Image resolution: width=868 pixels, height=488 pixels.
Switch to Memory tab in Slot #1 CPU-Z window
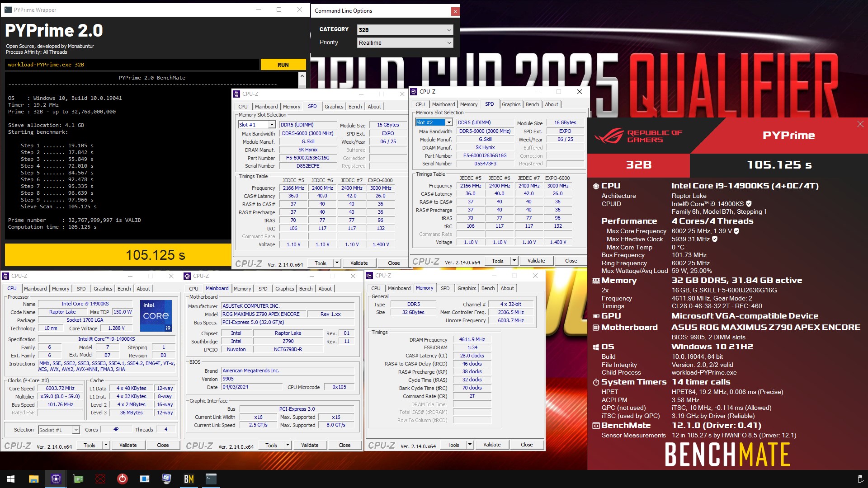292,107
